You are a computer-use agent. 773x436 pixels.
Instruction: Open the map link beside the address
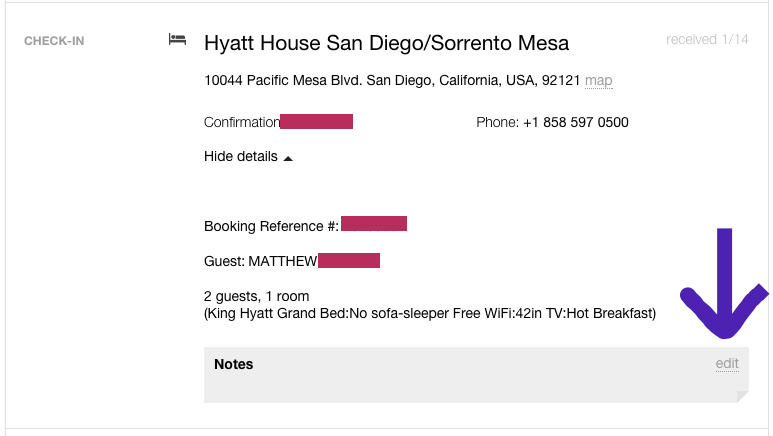coord(599,80)
